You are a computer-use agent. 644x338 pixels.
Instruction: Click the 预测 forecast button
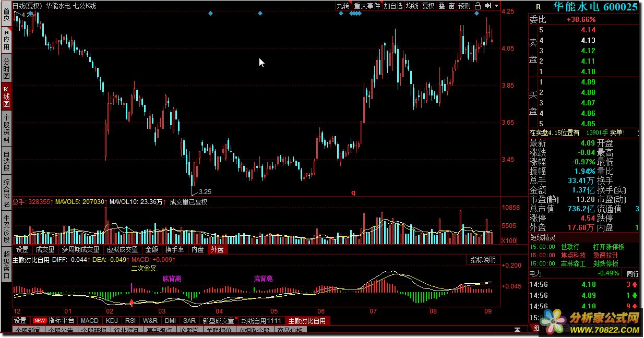pyautogui.click(x=464, y=6)
